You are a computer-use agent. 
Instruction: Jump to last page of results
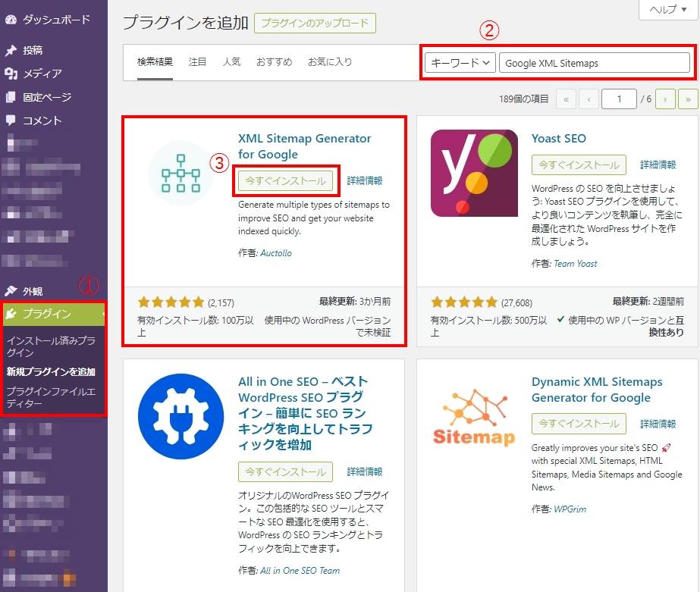pyautogui.click(x=688, y=99)
